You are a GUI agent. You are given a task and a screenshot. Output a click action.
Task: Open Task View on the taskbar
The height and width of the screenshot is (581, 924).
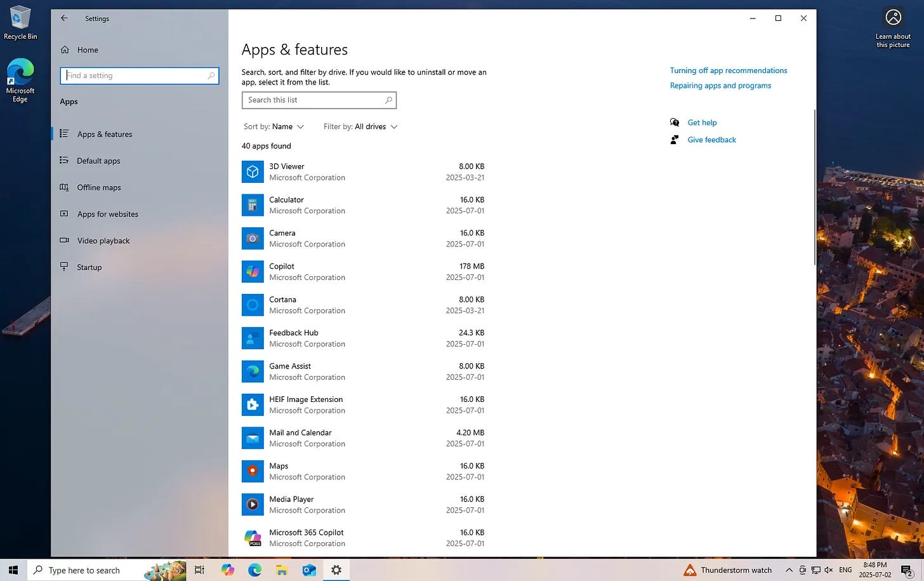click(x=199, y=570)
